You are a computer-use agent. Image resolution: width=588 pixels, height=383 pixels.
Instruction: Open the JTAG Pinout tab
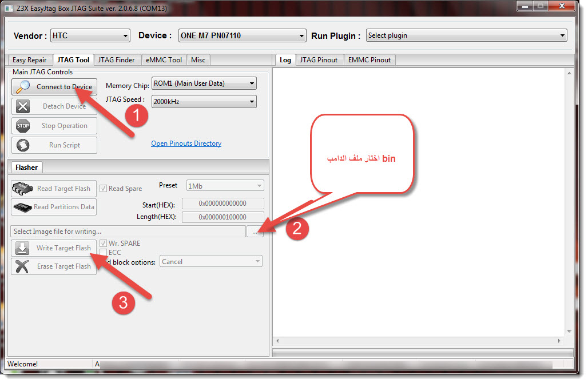[319, 60]
